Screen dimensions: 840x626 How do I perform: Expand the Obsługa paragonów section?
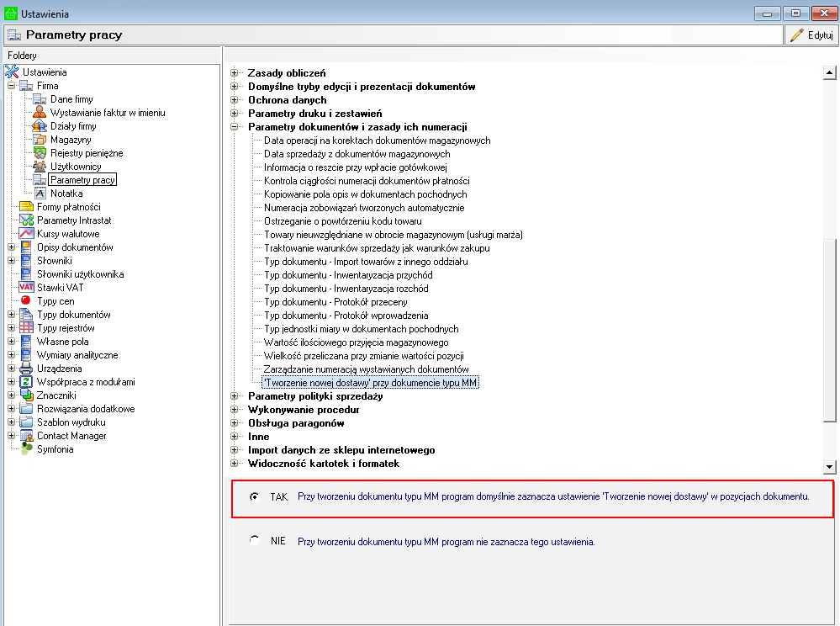235,423
